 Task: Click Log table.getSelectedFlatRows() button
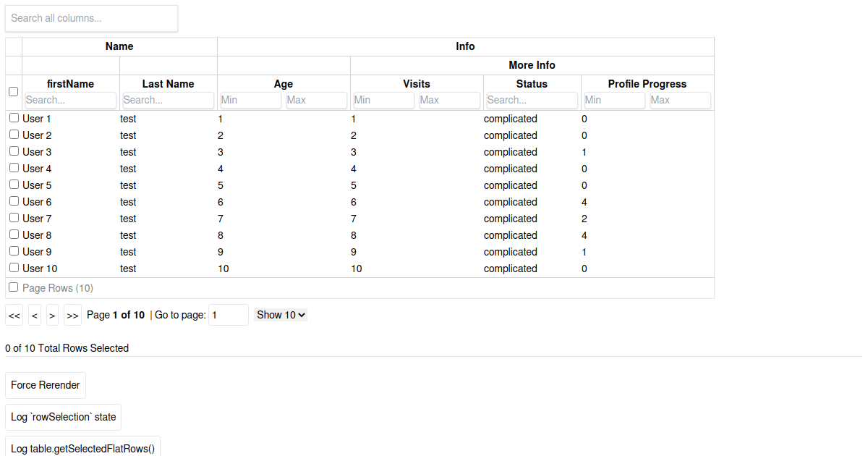click(82, 447)
